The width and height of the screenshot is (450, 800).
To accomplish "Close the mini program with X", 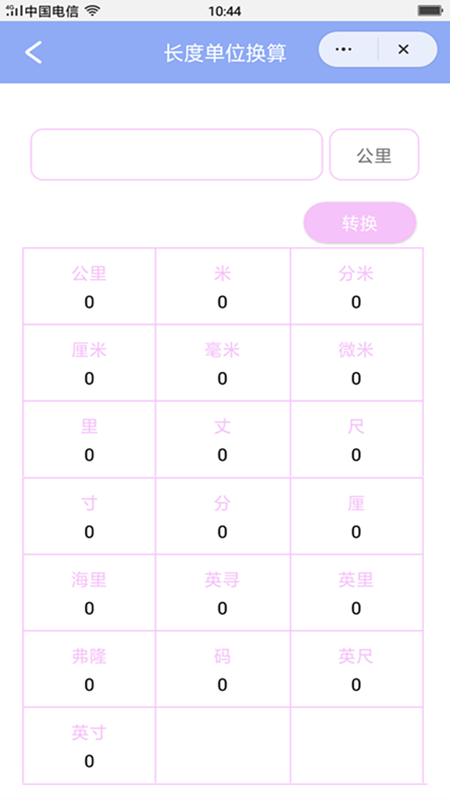I will 404,49.
